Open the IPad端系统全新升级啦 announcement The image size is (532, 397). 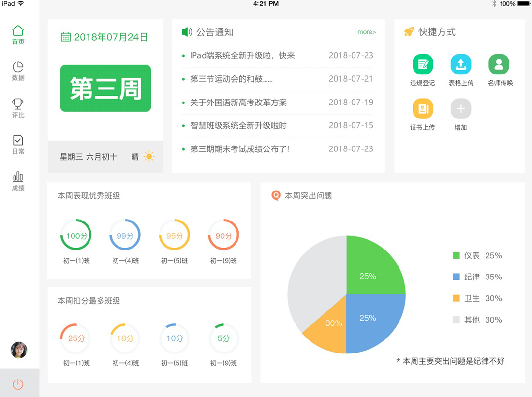[x=242, y=56]
